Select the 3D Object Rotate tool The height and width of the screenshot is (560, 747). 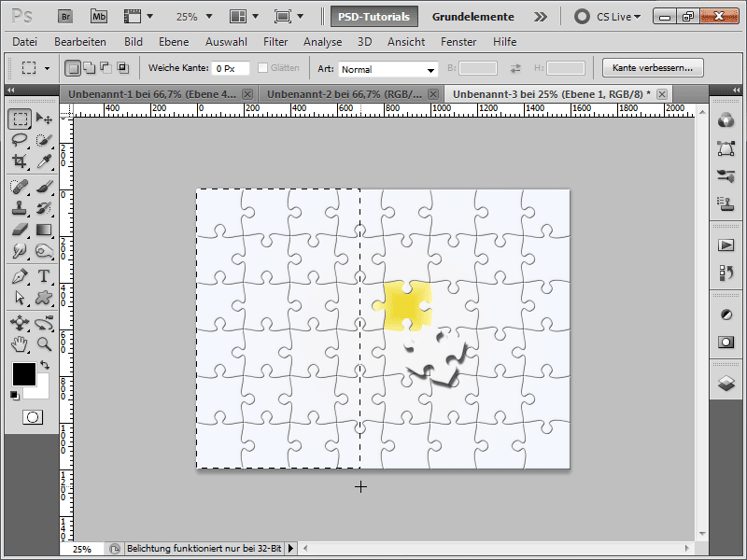20,323
